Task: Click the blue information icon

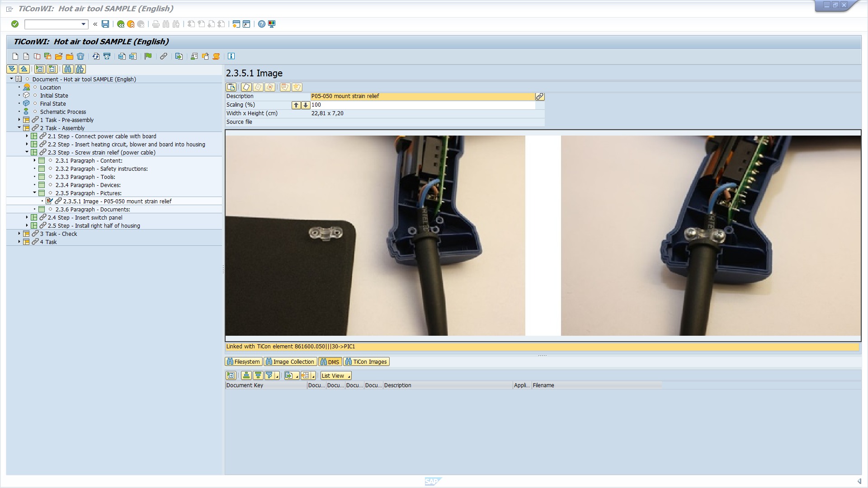Action: point(231,56)
